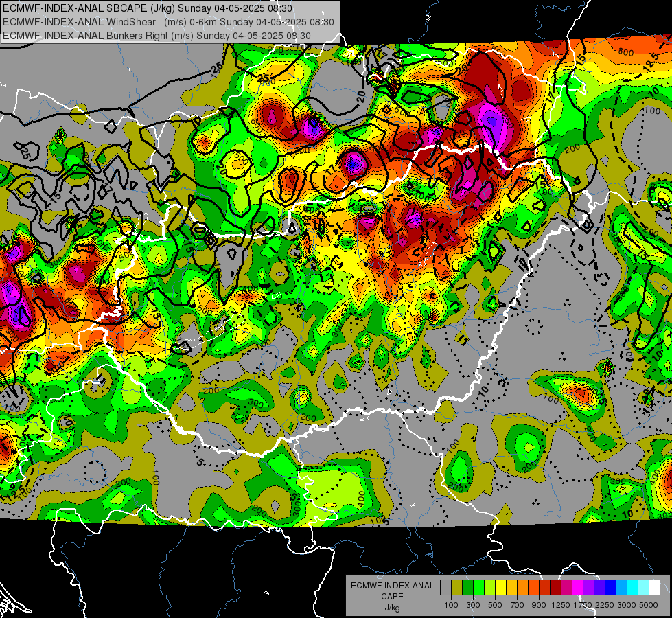Click the legend J/kg unit label

(392, 608)
